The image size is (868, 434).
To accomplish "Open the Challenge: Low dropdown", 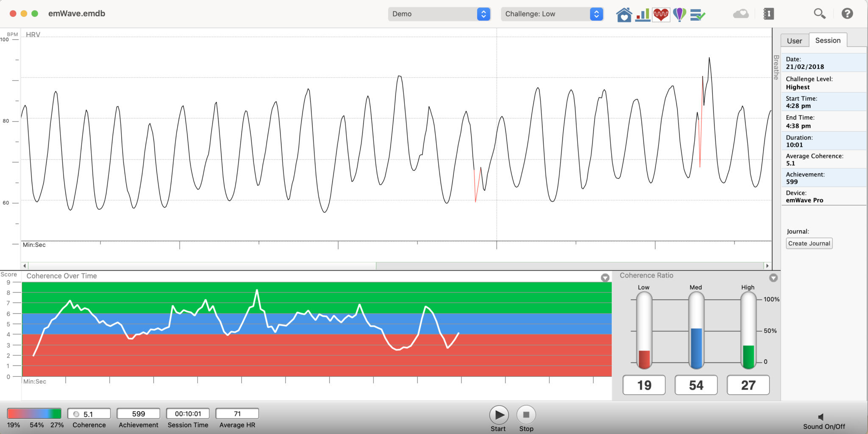I will point(552,14).
